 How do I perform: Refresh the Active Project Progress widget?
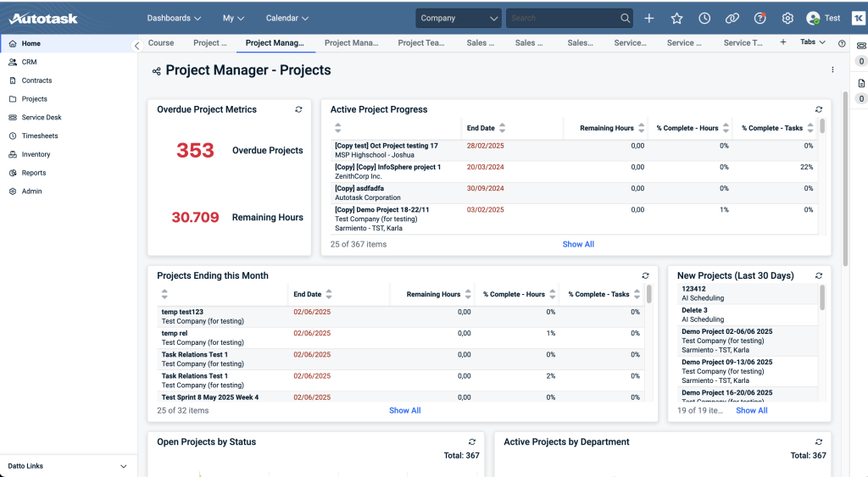pos(819,109)
